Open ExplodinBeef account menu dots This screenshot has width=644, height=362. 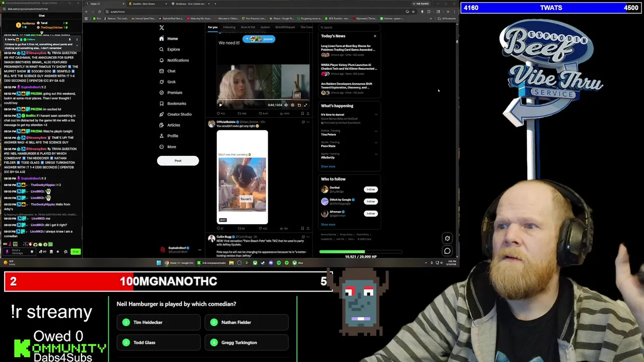point(199,249)
